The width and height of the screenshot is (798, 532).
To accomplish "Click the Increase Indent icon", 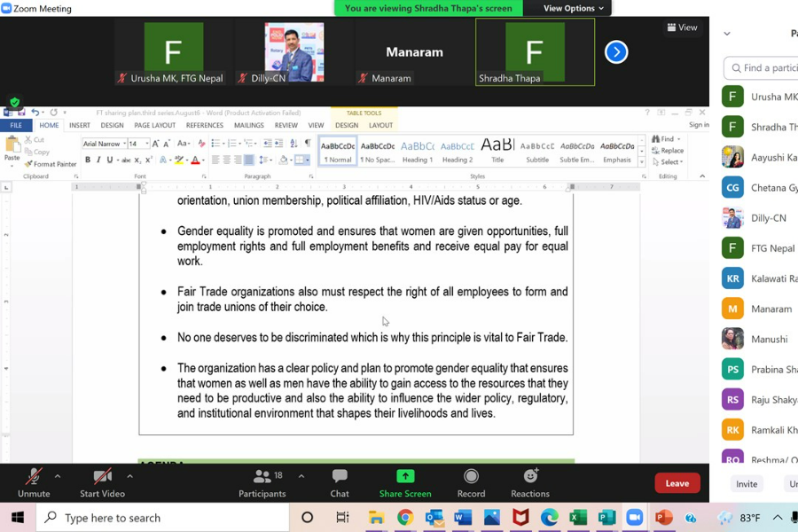I will click(278, 144).
